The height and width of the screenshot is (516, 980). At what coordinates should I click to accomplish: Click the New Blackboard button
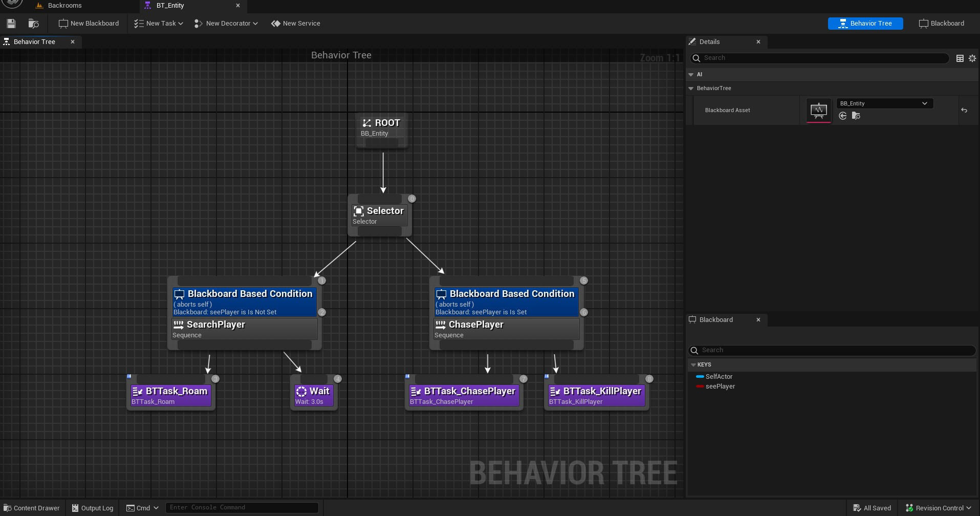[89, 24]
